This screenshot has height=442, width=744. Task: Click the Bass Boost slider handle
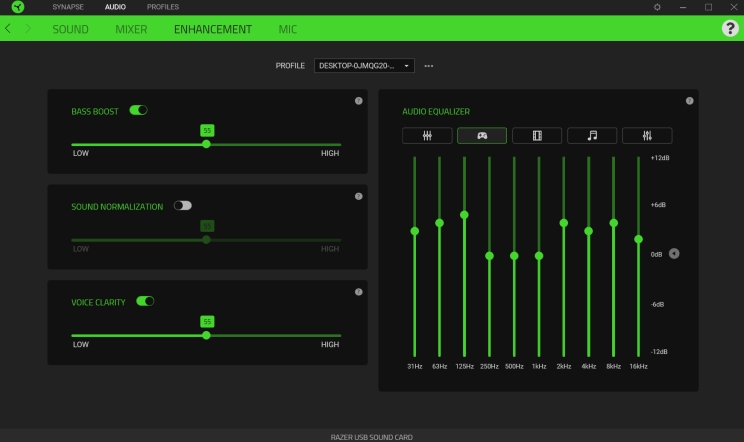[206, 144]
